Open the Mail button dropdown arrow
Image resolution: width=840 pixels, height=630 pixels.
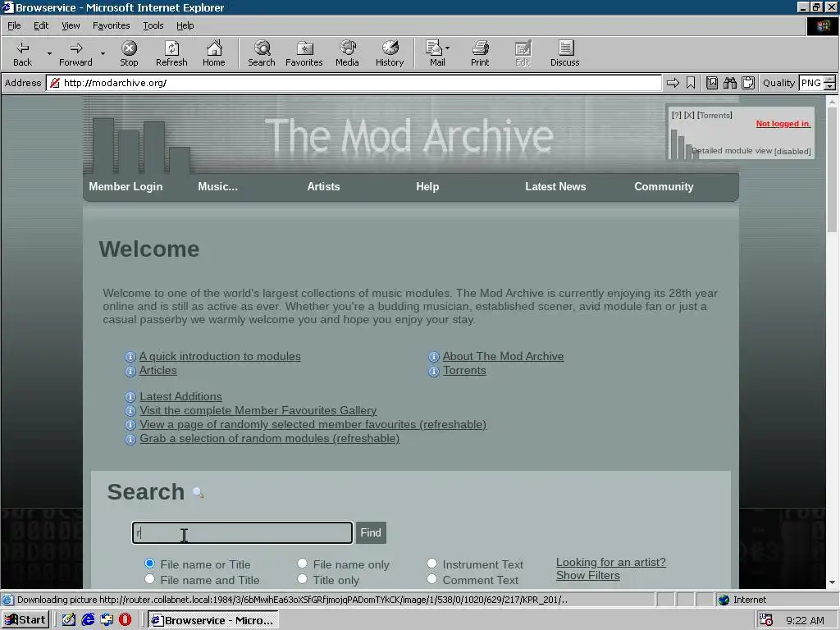[447, 48]
